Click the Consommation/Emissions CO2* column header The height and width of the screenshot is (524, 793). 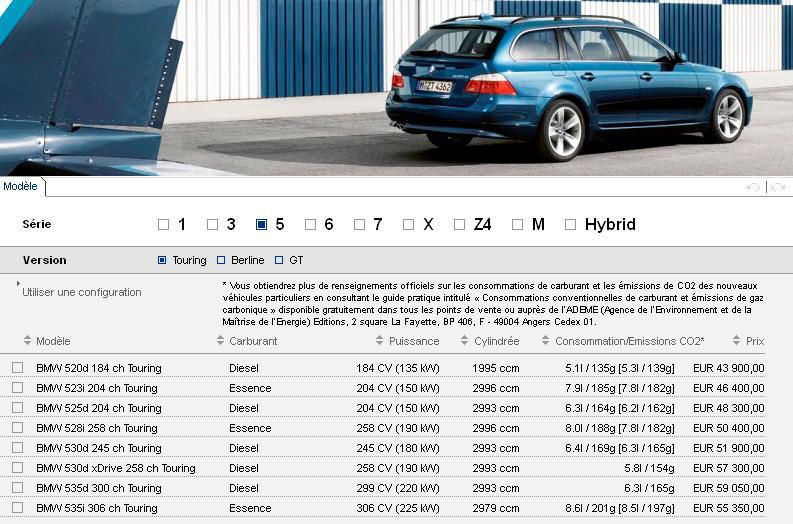click(630, 341)
